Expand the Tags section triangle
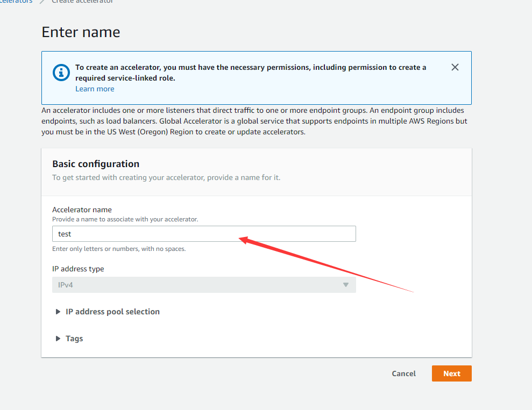The height and width of the screenshot is (410, 532). [58, 339]
